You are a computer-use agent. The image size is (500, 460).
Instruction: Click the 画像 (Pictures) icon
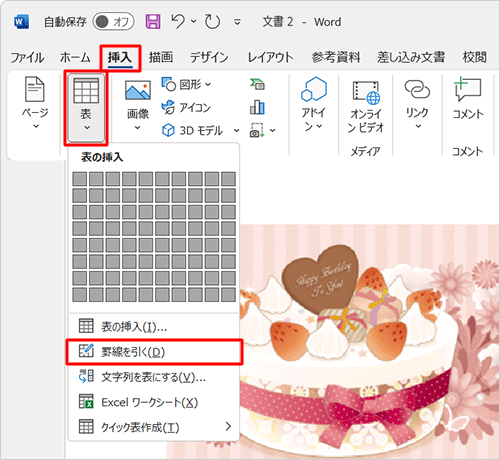click(x=138, y=90)
